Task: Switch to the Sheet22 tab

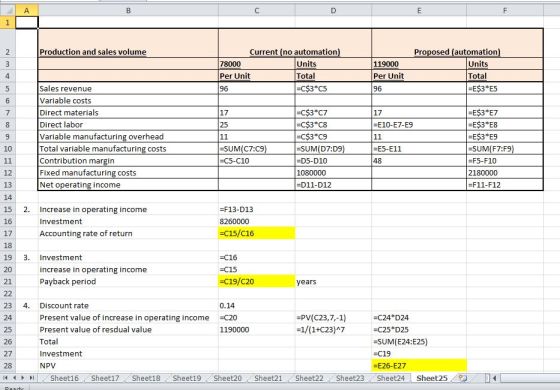Action: [x=309, y=378]
